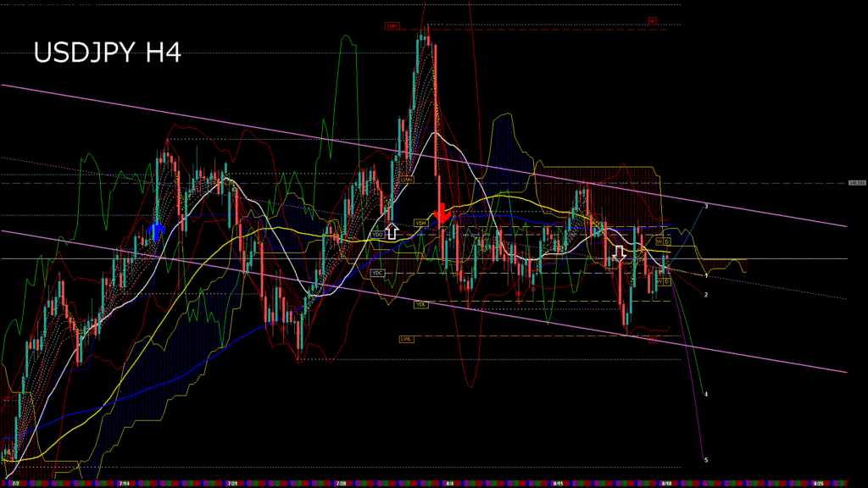Click forecast endpoint number 5

[706, 460]
